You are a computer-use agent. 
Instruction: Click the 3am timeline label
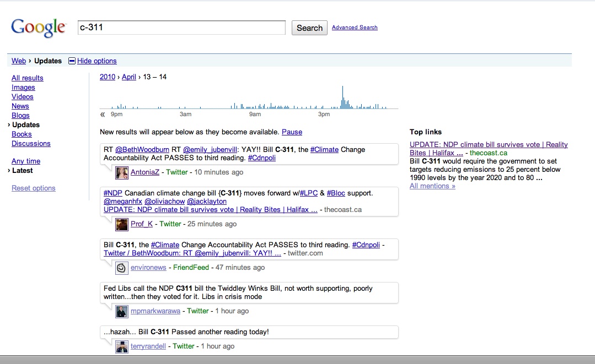185,114
